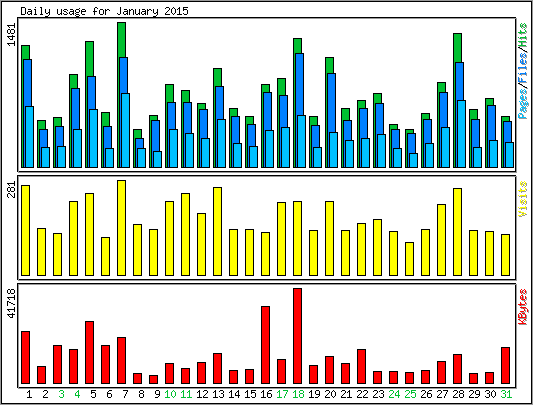Click green day label 24
This screenshot has height=405, width=533.
(x=394, y=394)
